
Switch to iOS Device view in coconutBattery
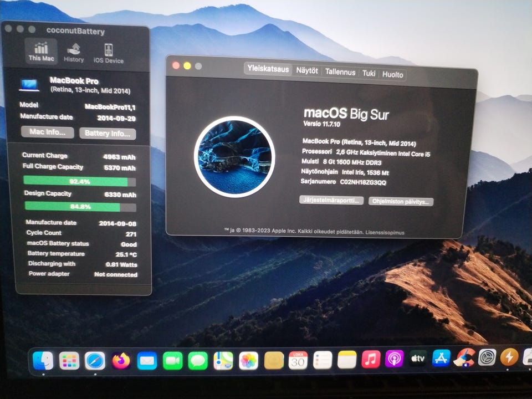point(109,54)
